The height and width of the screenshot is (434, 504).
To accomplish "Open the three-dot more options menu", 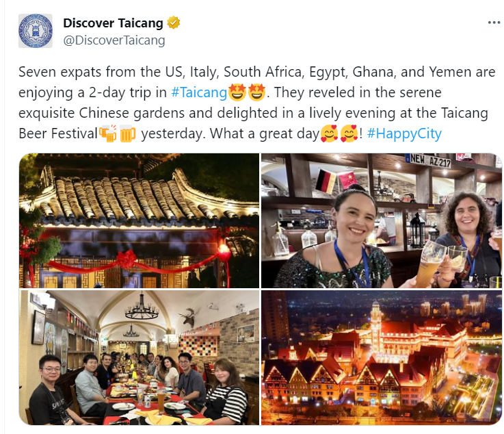I will pos(494,23).
